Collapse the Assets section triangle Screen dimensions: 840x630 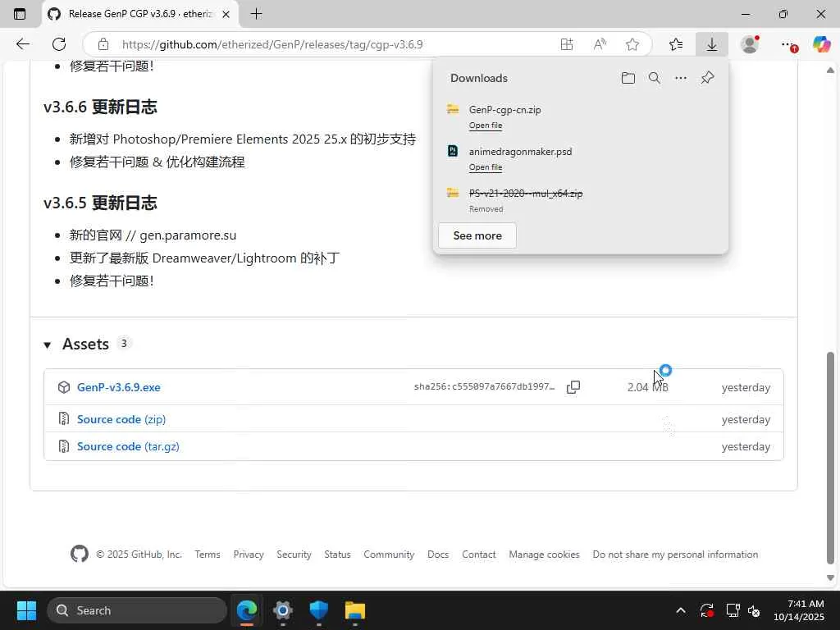(47, 345)
